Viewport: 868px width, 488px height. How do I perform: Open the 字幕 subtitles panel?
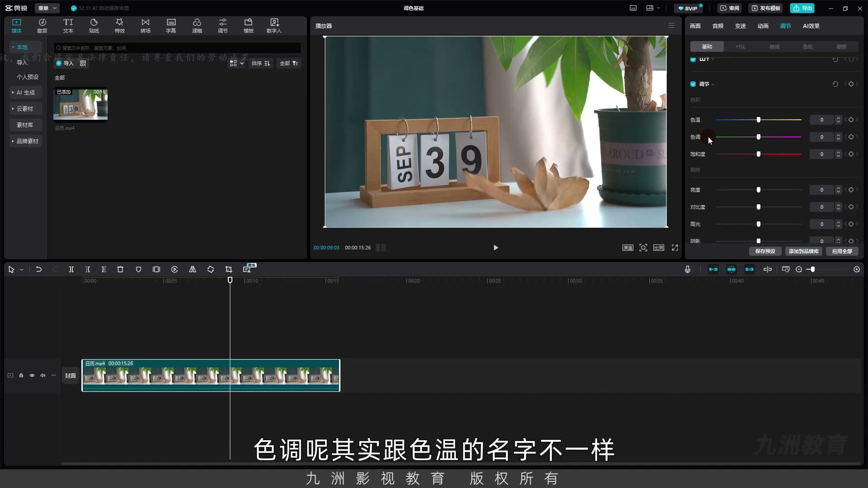point(171,26)
